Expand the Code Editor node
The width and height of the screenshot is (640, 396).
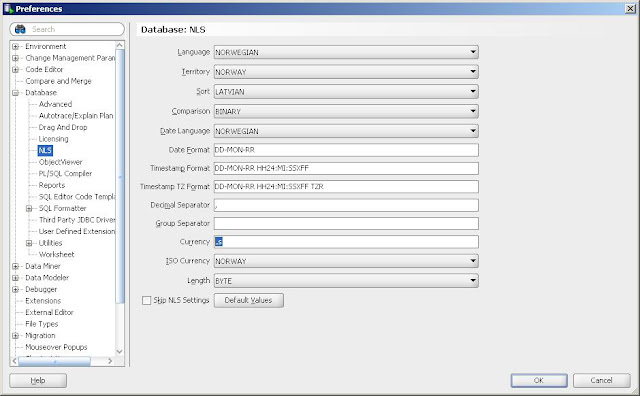tap(15, 69)
